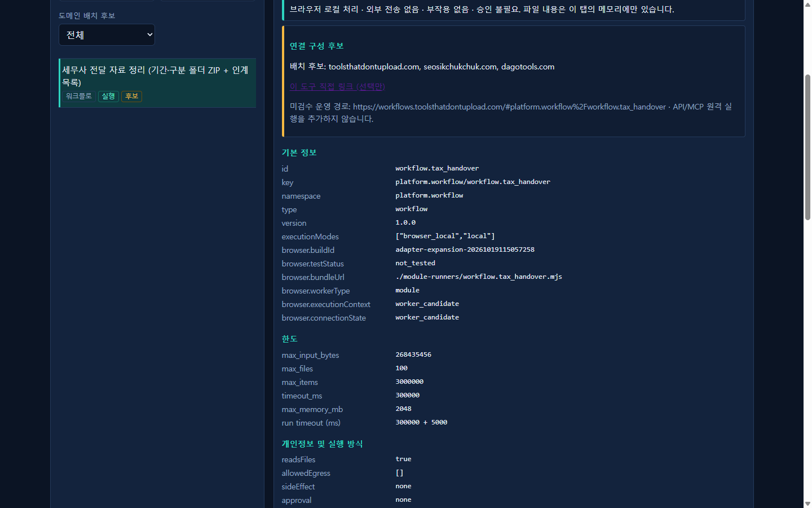Viewport: 812px width, 508px height.
Task: Click the browser.executionContext value worker_candidate
Action: [x=427, y=304]
